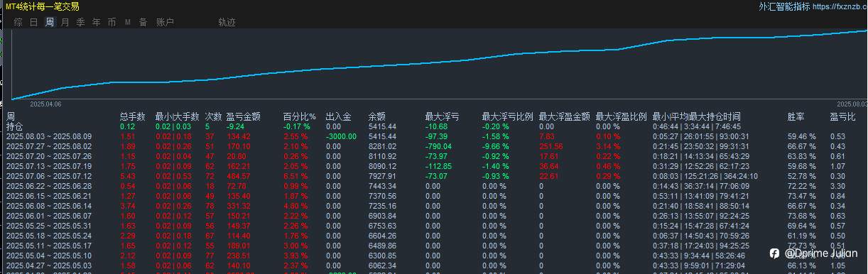Click the 最小|大手数 column header
This screenshot has width=868, height=274.
click(x=178, y=116)
